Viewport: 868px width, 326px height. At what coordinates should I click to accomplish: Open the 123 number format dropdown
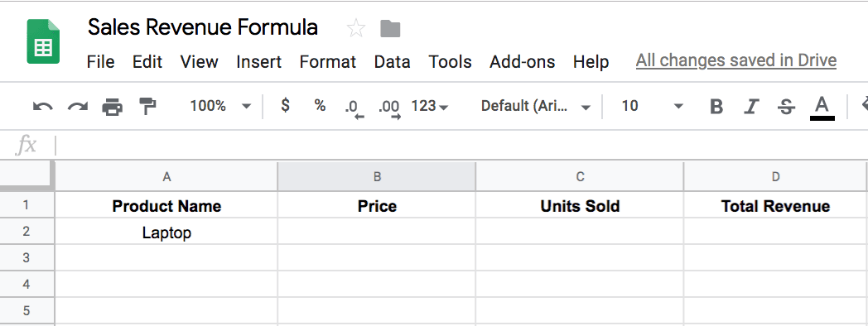pos(430,106)
